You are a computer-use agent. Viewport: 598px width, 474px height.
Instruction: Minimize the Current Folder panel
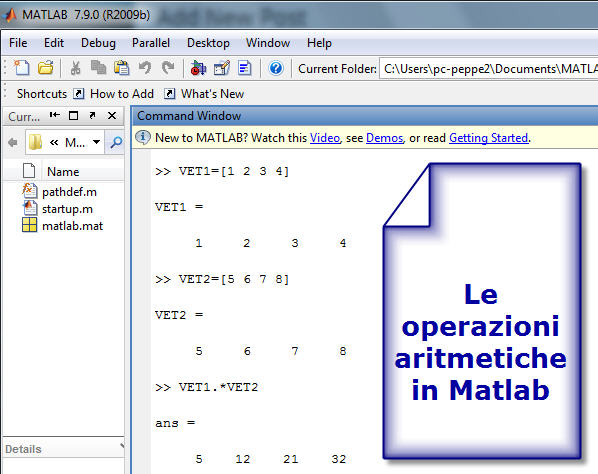point(55,115)
